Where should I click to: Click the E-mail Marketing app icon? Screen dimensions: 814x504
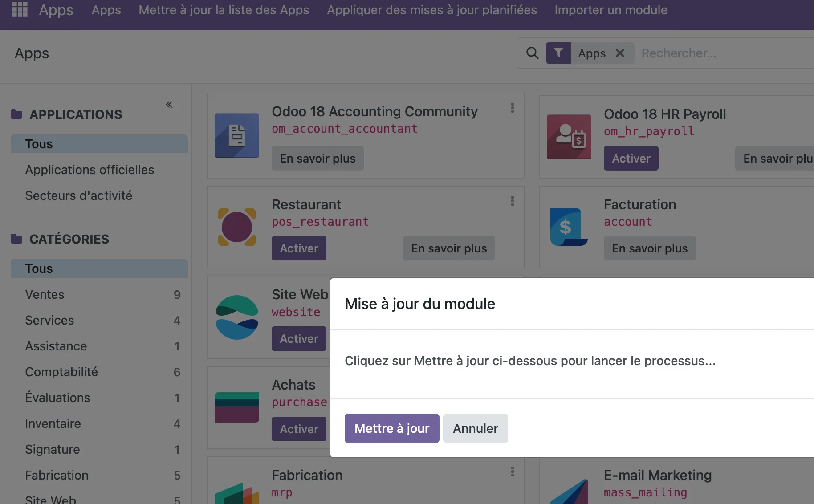(x=569, y=492)
